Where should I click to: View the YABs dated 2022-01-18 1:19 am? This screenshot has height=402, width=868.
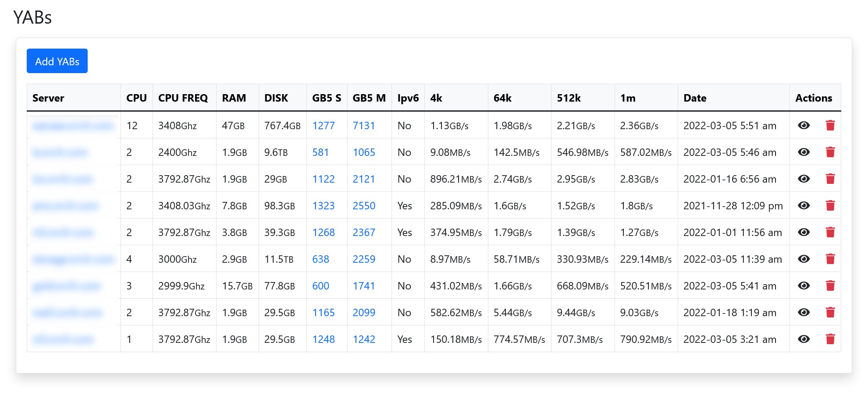pos(804,313)
